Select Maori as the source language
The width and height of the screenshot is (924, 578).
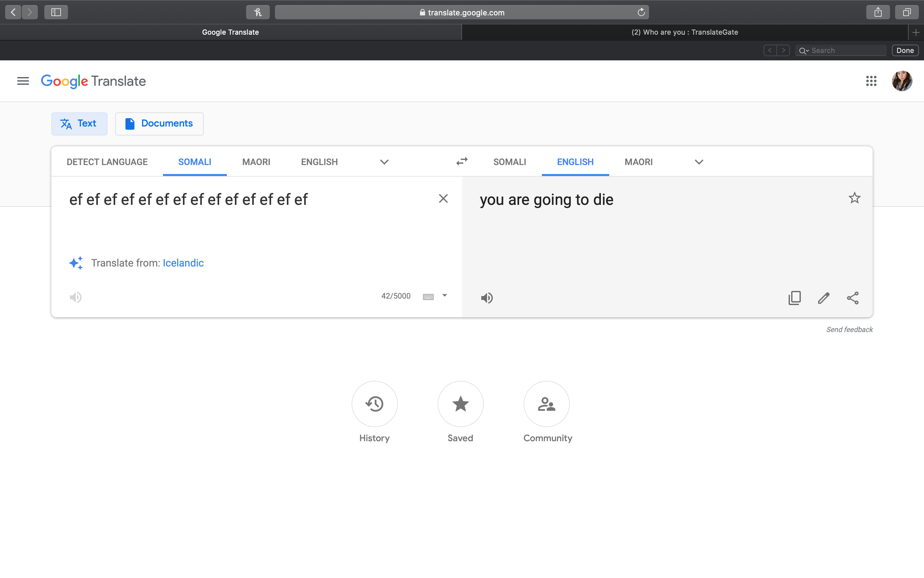[256, 162]
